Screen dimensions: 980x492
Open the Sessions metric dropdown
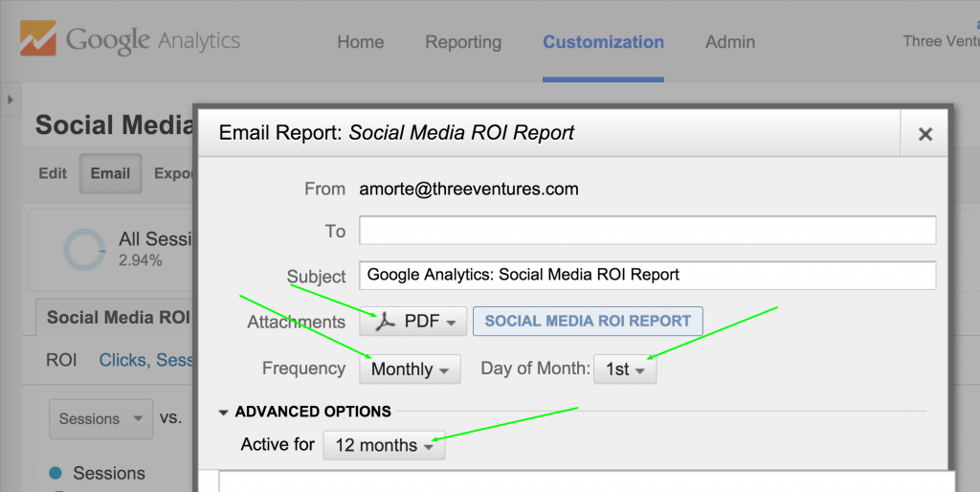pos(100,418)
